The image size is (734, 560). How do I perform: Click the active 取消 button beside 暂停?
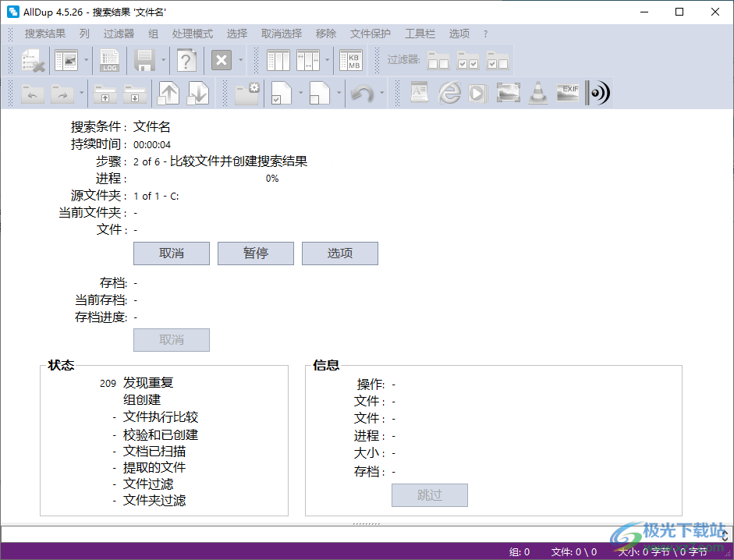tap(172, 253)
